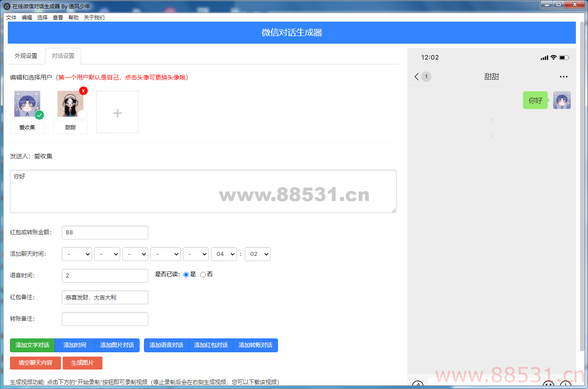Click the green checkmark on 爱收集 avatar
The image size is (588, 389).
[x=39, y=115]
